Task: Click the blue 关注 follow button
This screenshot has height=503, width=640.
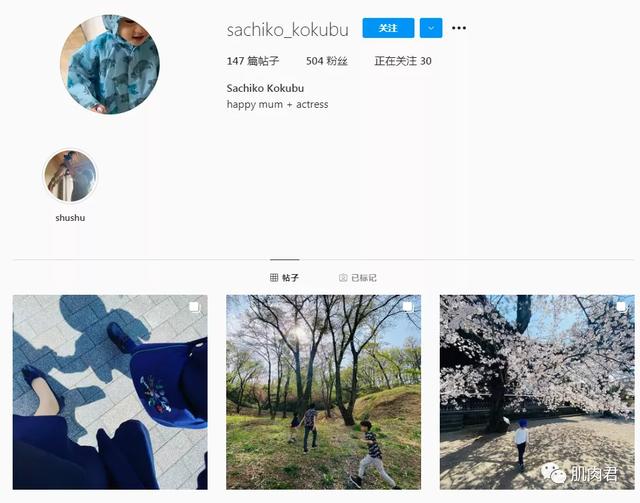Action: (388, 28)
